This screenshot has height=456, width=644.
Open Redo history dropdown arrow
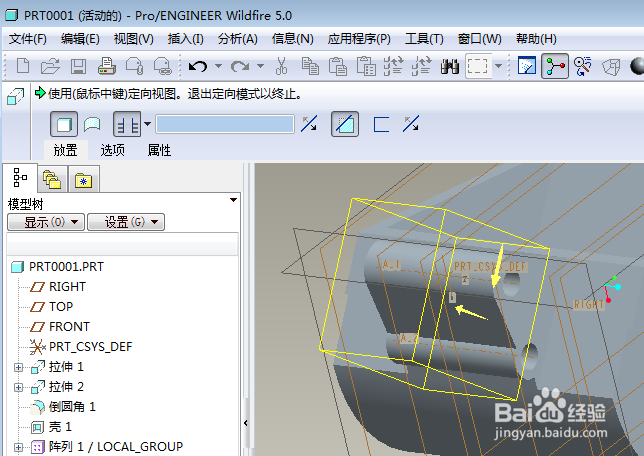pyautogui.click(x=260, y=66)
